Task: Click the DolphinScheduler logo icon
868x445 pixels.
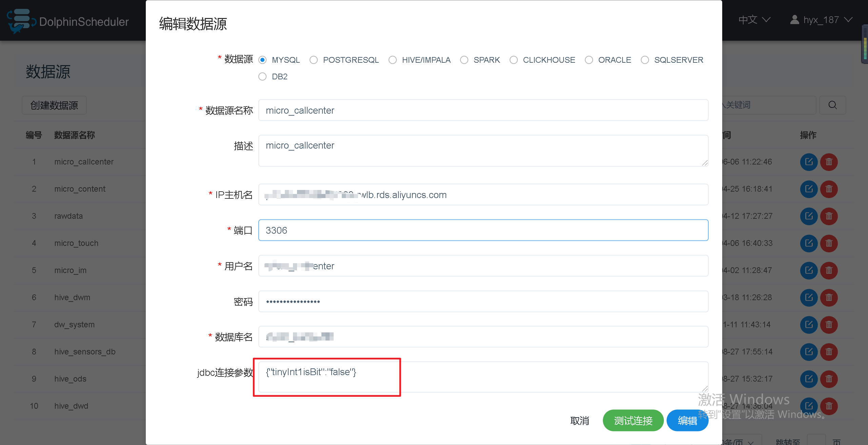Action: tap(21, 21)
